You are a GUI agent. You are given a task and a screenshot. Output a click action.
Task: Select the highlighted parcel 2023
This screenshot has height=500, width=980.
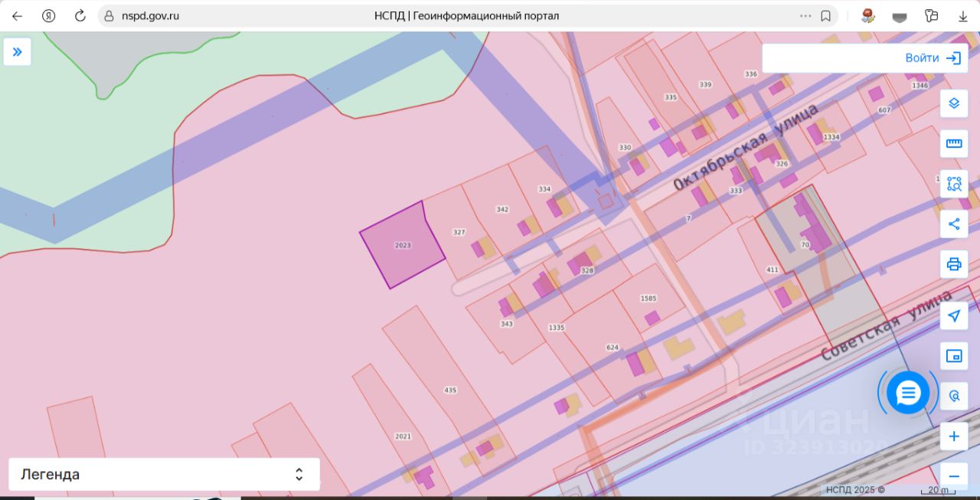coord(403,245)
